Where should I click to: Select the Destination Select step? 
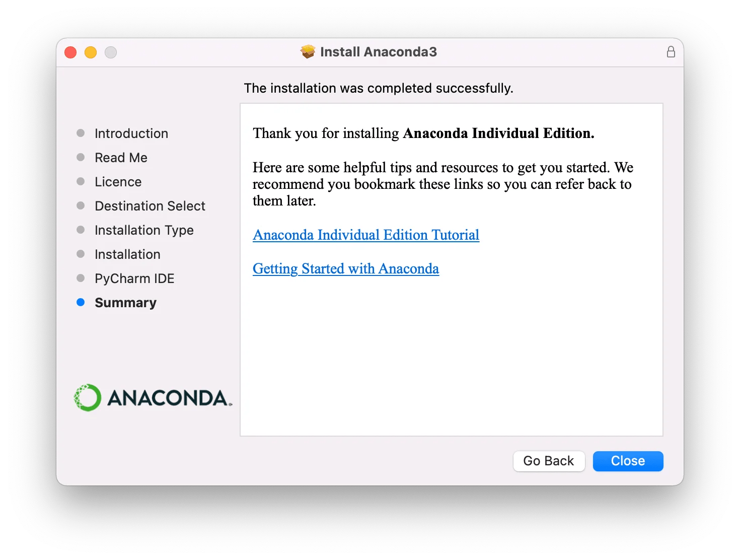pyautogui.click(x=150, y=205)
